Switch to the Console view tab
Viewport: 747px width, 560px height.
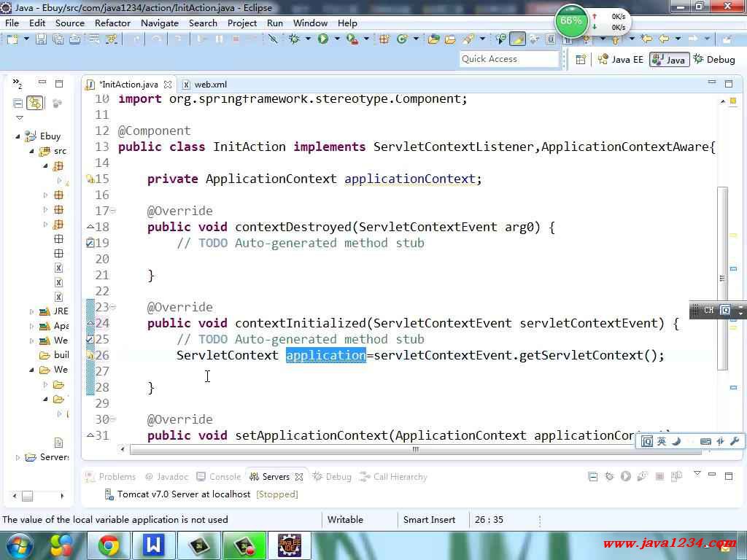(219, 477)
